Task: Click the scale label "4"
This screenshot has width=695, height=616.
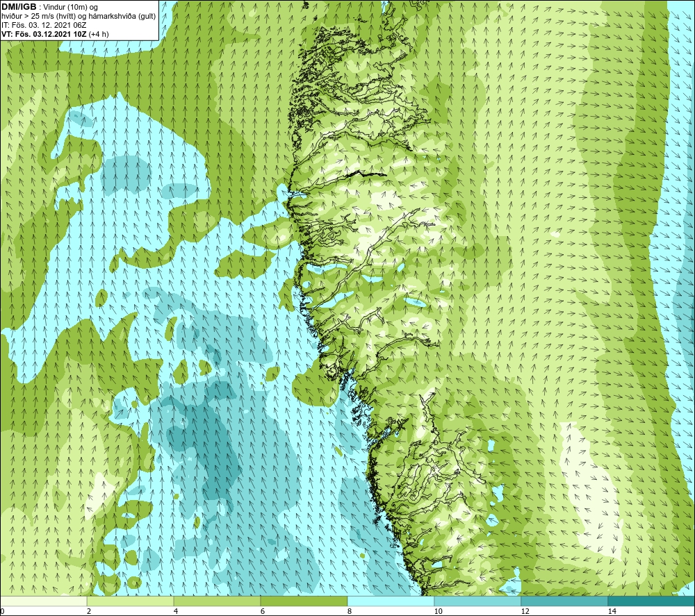Action: point(176,611)
